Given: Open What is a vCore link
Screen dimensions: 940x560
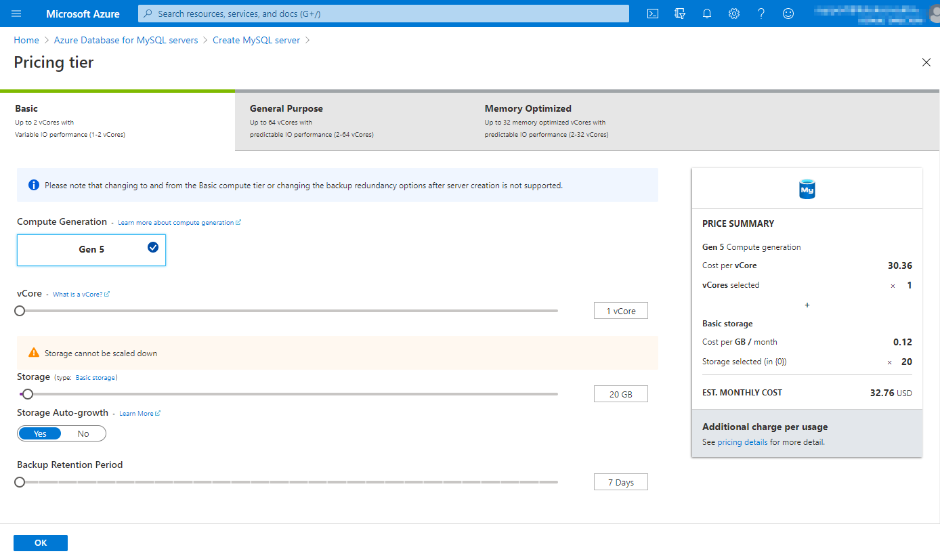Looking at the screenshot, I should pos(81,294).
